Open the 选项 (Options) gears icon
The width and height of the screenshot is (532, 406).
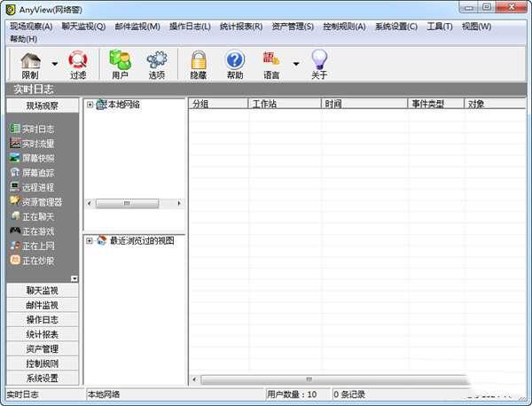tap(157, 60)
